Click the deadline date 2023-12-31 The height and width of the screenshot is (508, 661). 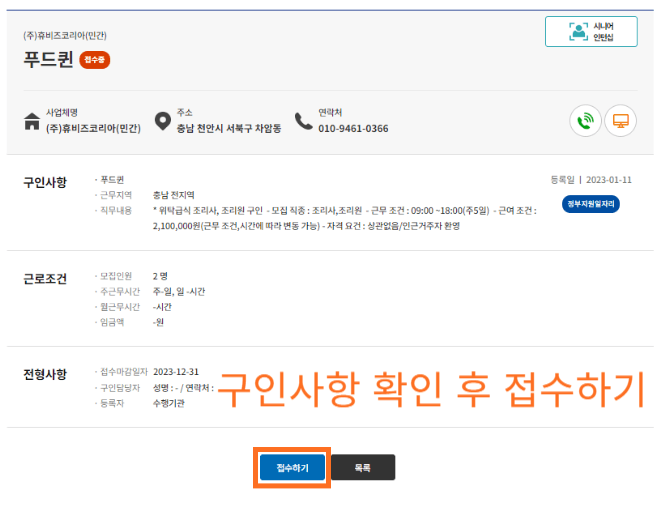pos(176,372)
